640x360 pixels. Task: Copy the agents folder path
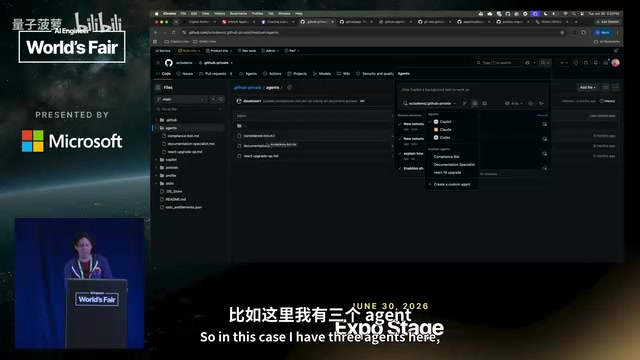click(x=289, y=87)
